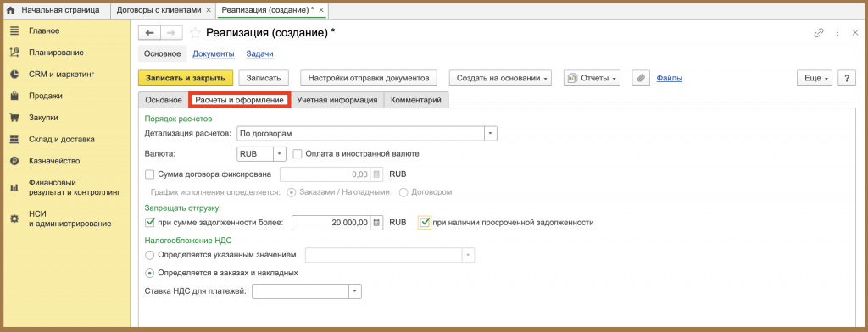Choose Определяется в заказах и накладных
The width and height of the screenshot is (868, 332).
tap(149, 273)
